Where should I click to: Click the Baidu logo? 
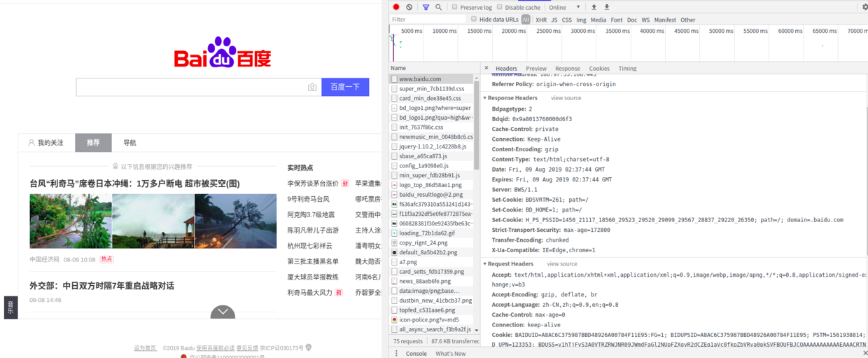223,53
